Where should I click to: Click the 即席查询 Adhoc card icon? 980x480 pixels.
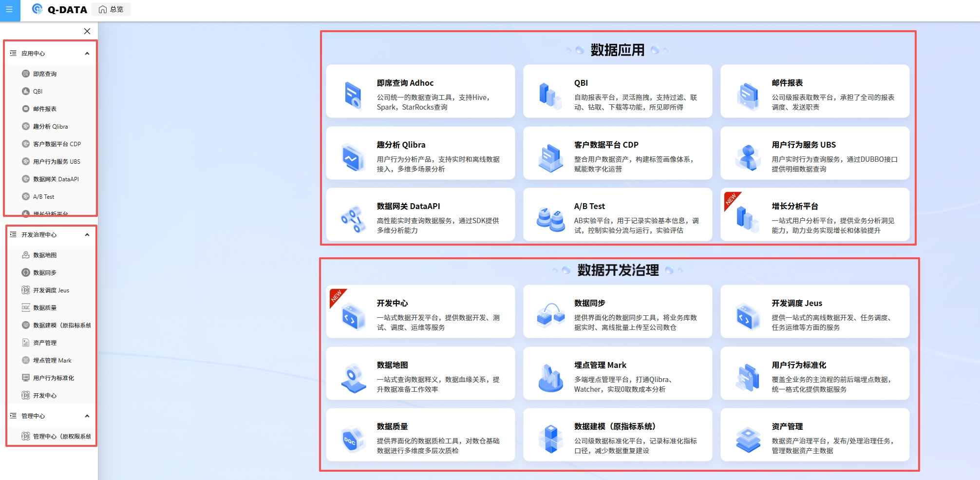(x=353, y=95)
